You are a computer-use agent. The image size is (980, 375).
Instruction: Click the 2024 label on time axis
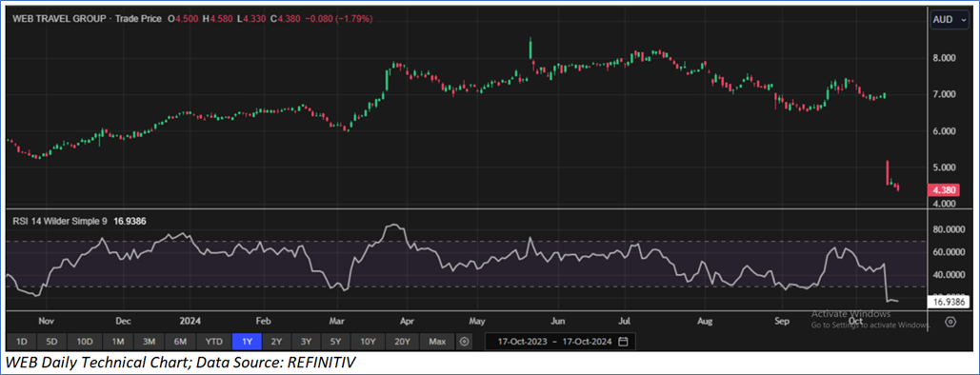[x=190, y=322]
